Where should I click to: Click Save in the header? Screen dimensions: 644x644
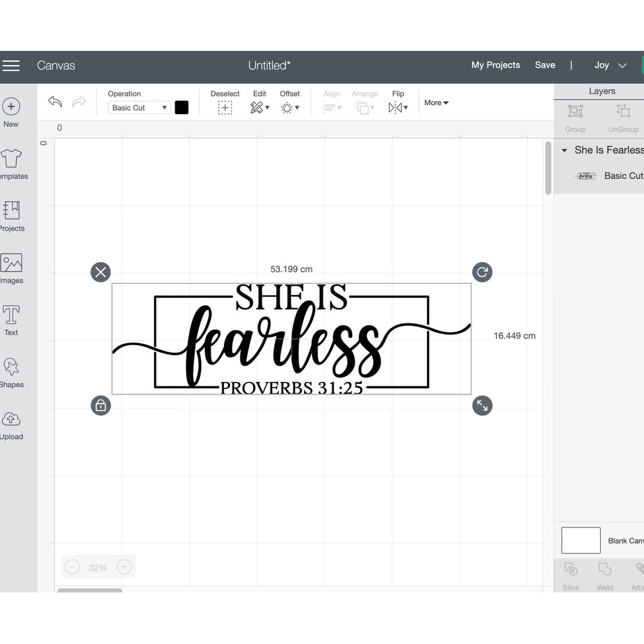click(x=545, y=65)
